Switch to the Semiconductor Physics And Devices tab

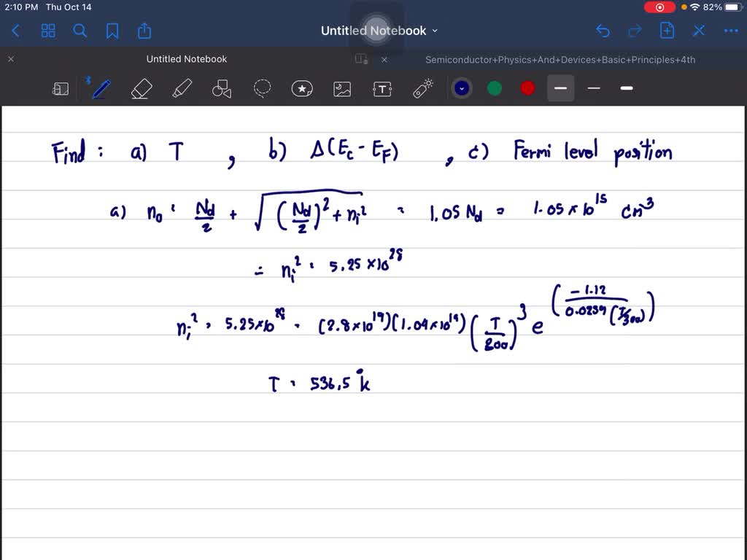pyautogui.click(x=560, y=59)
